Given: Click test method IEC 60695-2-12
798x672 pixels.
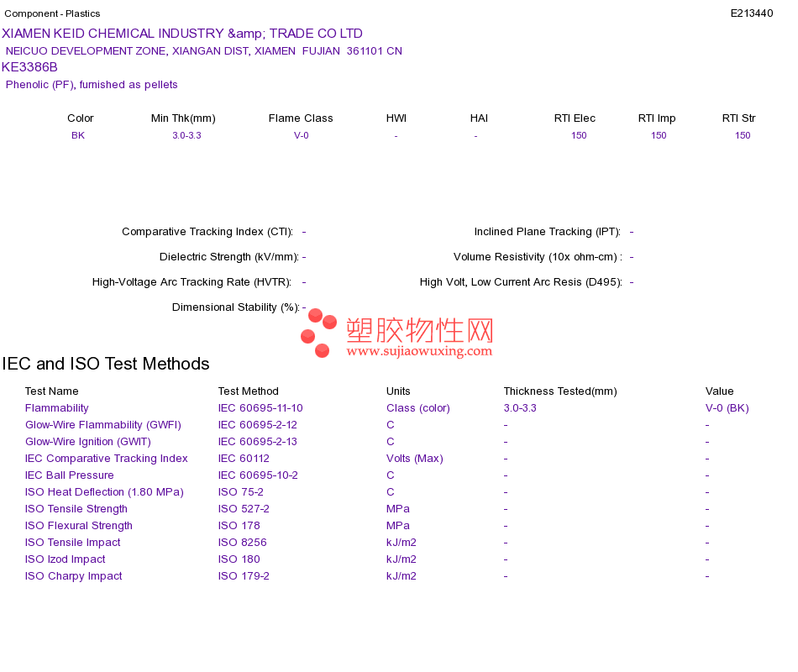Looking at the screenshot, I should click(258, 424).
